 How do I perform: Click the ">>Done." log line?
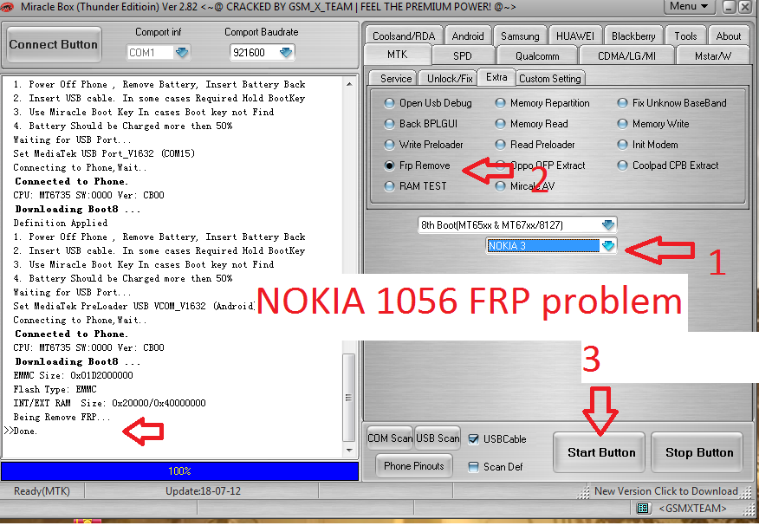pyautogui.click(x=21, y=431)
